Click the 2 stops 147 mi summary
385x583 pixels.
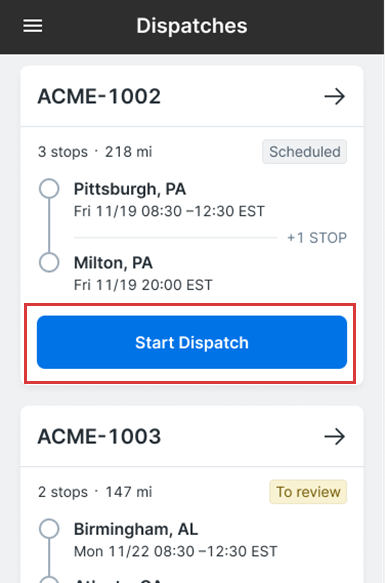pos(95,492)
